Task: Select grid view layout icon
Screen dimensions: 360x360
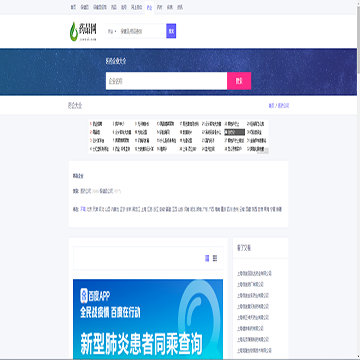Action: coord(207,258)
